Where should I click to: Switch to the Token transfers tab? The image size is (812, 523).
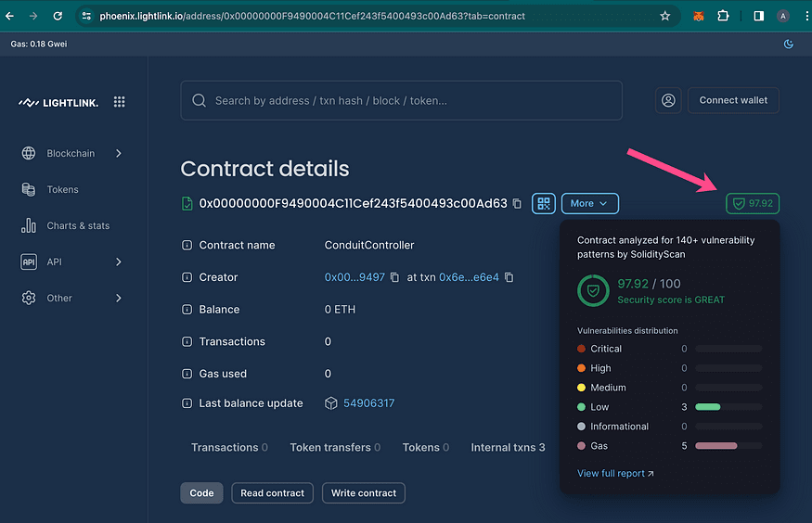click(x=335, y=448)
